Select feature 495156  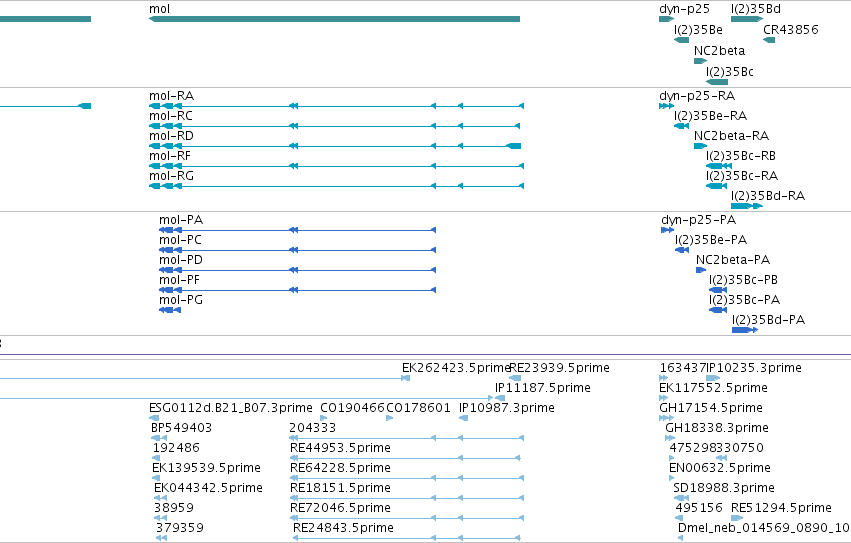(x=679, y=518)
